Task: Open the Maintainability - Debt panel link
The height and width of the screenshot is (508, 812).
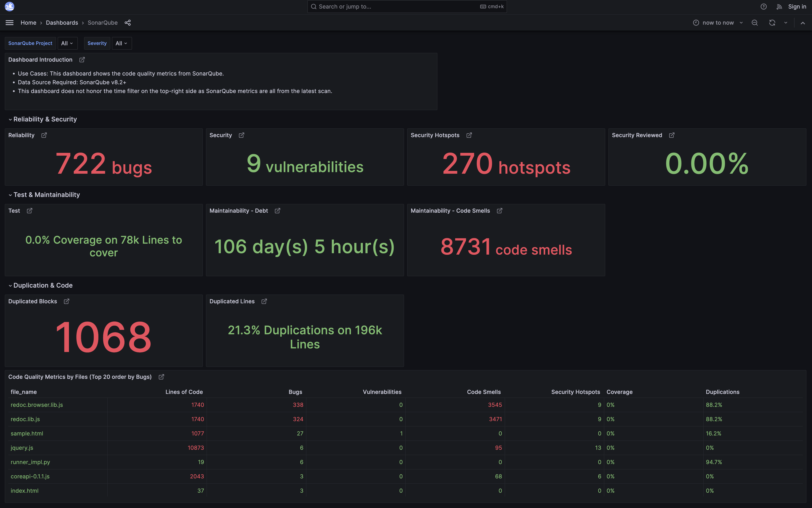Action: click(x=278, y=211)
